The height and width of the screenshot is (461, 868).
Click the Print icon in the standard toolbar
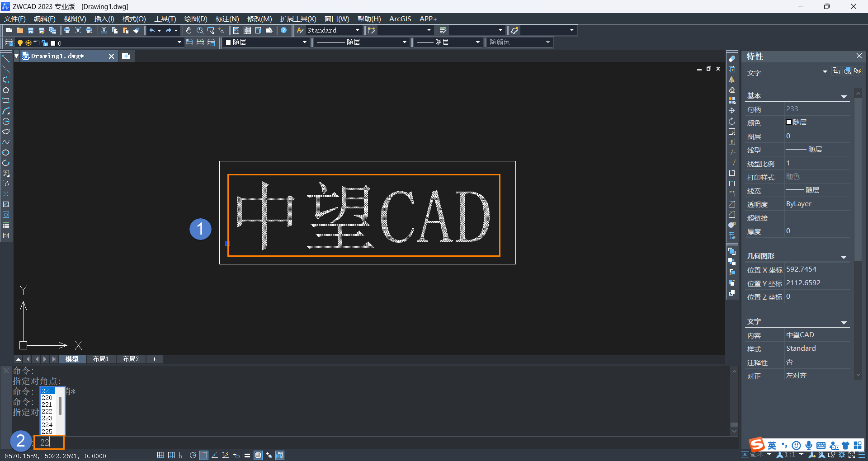coord(67,30)
